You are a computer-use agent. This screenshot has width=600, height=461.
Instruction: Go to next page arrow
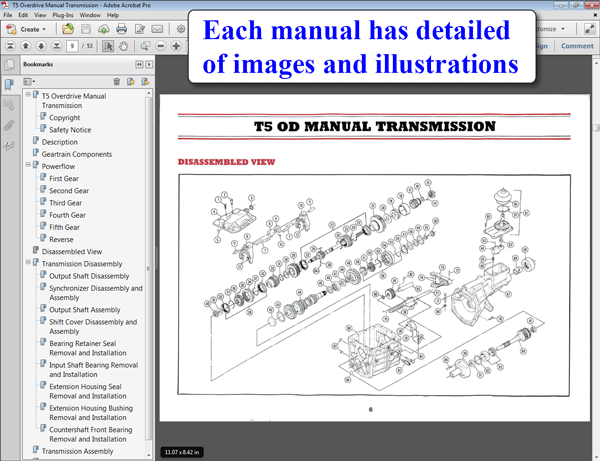tap(40, 46)
